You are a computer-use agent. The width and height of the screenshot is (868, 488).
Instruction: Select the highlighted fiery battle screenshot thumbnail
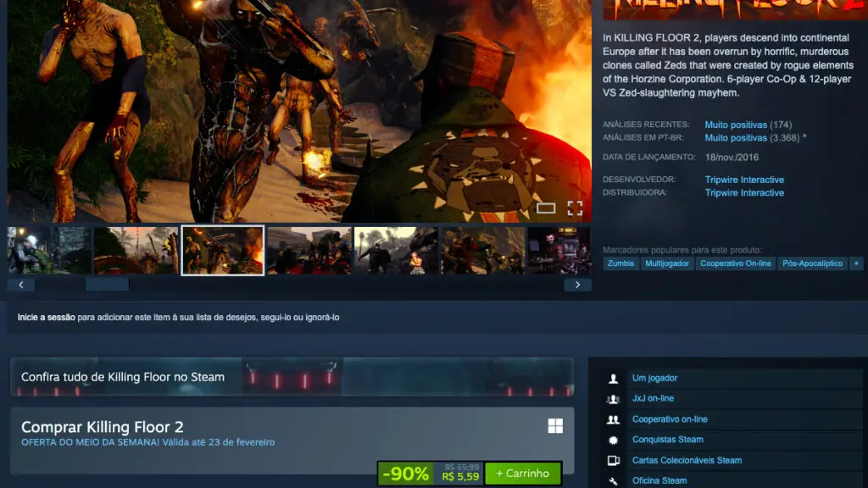tap(222, 250)
